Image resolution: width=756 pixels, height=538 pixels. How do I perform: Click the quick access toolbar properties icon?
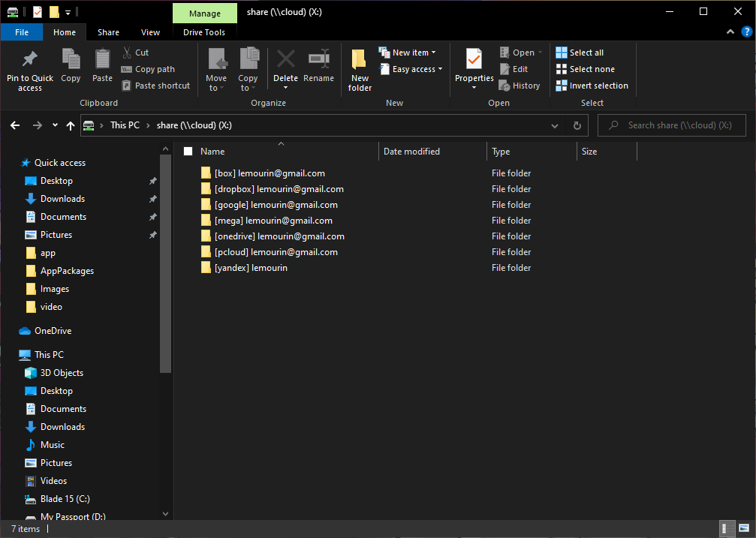click(37, 11)
